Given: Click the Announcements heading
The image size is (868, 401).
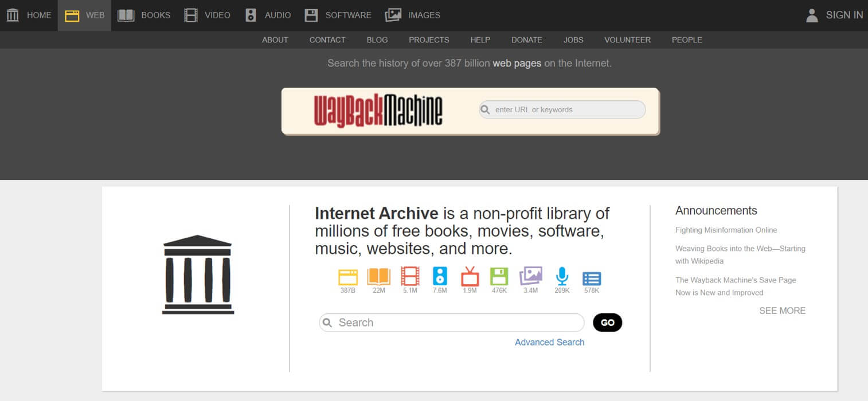Looking at the screenshot, I should pyautogui.click(x=716, y=211).
